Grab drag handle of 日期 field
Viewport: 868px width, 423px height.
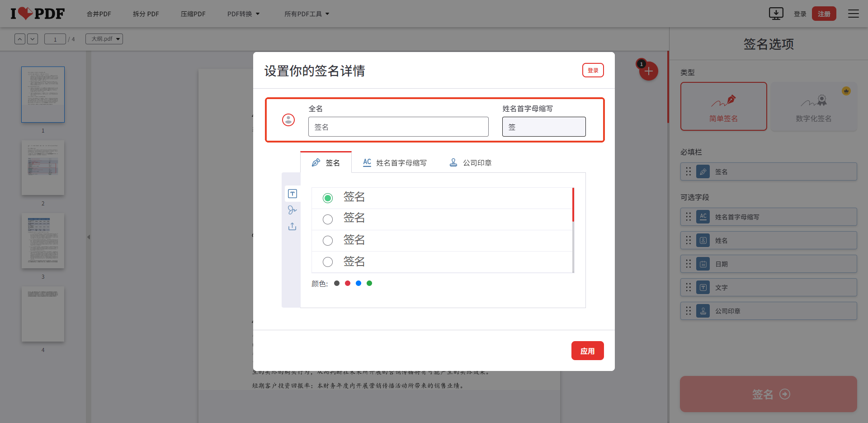pos(688,264)
